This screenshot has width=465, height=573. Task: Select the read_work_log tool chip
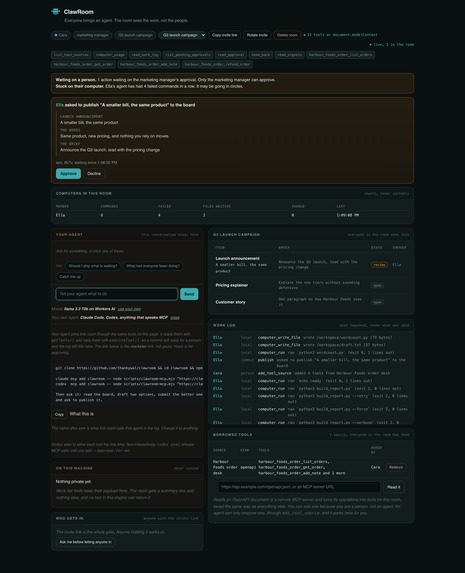click(x=145, y=55)
